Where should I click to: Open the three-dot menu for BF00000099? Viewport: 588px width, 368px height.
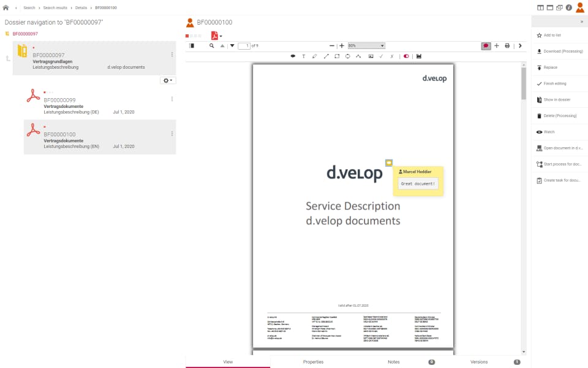(172, 100)
